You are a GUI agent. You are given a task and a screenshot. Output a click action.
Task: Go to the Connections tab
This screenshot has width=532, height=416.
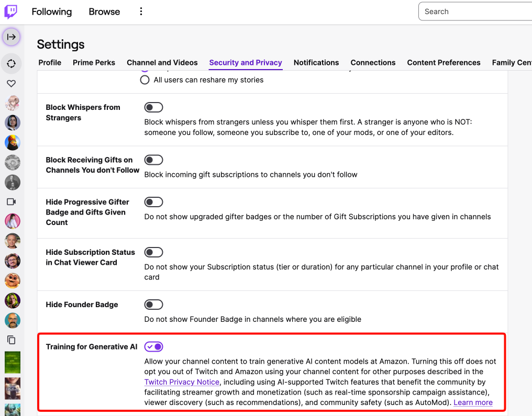click(x=373, y=63)
